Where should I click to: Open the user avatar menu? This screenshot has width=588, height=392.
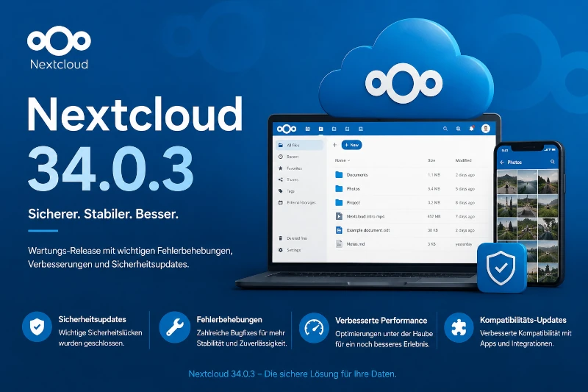pyautogui.click(x=486, y=129)
